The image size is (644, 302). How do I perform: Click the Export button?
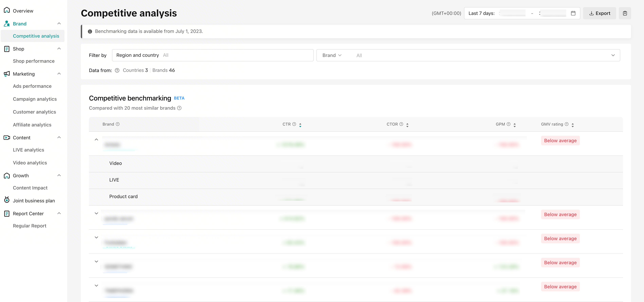[600, 13]
